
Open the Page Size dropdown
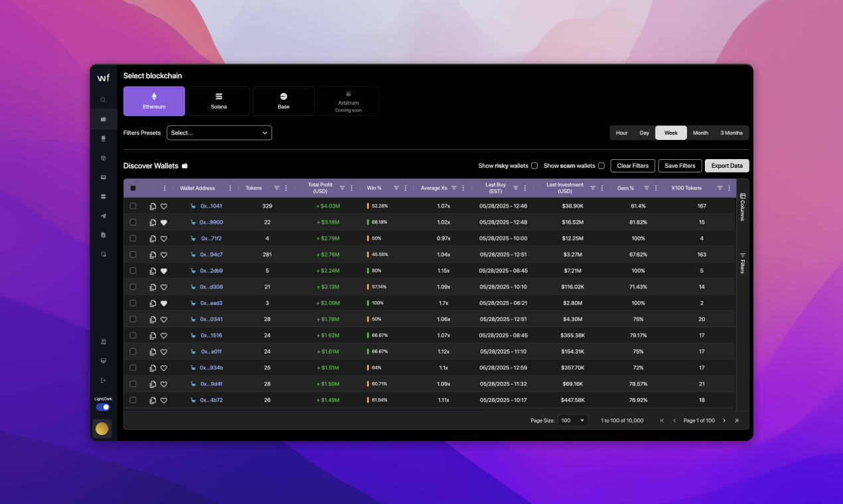(x=573, y=420)
